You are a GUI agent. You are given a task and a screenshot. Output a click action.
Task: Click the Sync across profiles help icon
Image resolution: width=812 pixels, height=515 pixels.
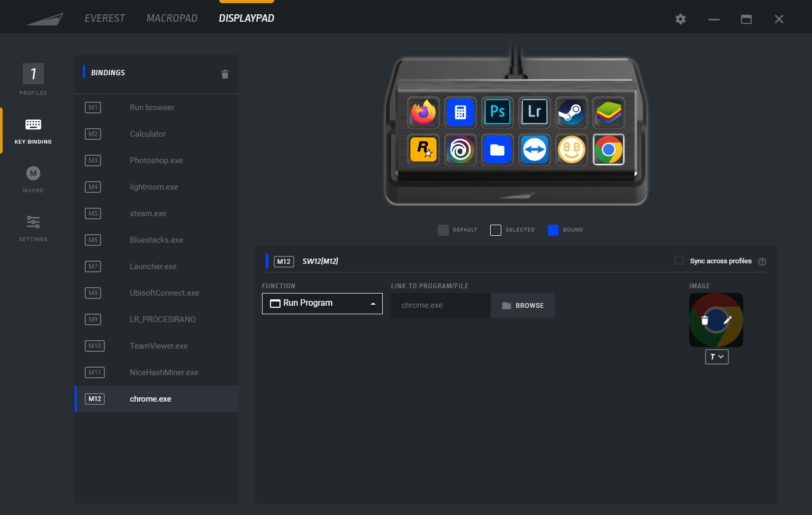[762, 262]
